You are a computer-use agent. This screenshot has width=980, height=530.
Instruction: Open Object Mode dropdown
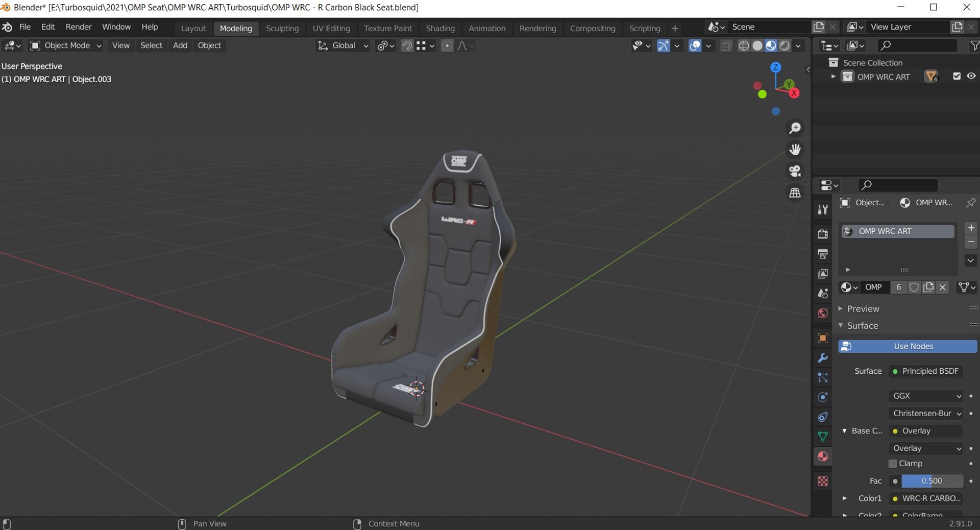coord(66,45)
